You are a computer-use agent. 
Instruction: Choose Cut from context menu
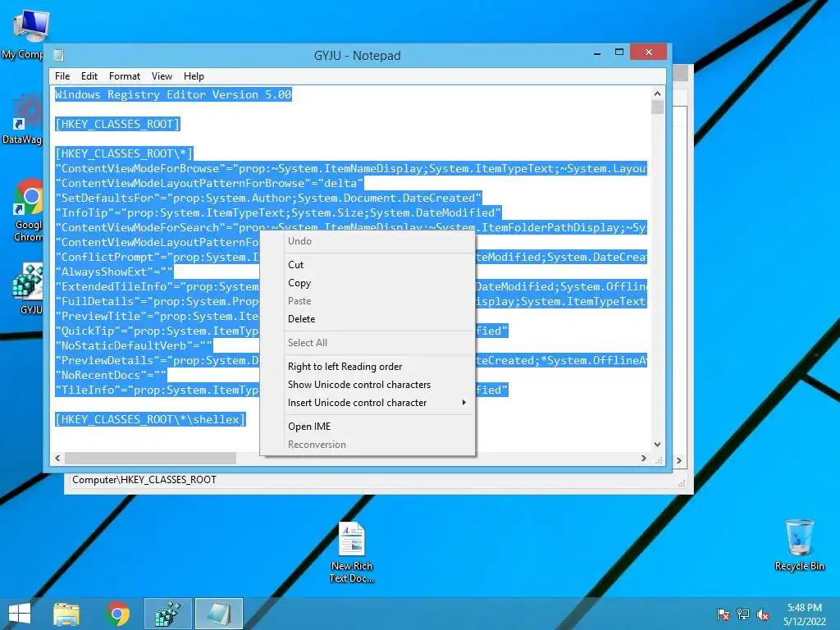(367, 265)
